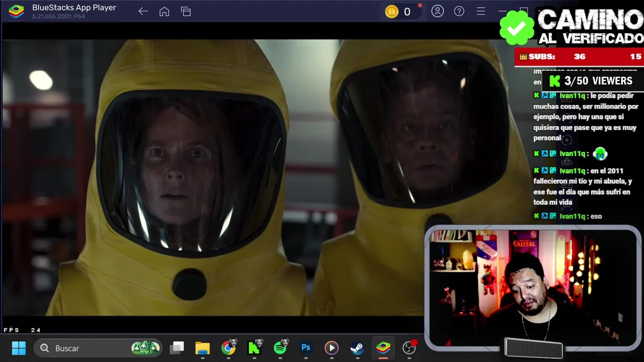Open the BlueStacks help question mark icon
This screenshot has width=644, height=362.
(x=459, y=11)
